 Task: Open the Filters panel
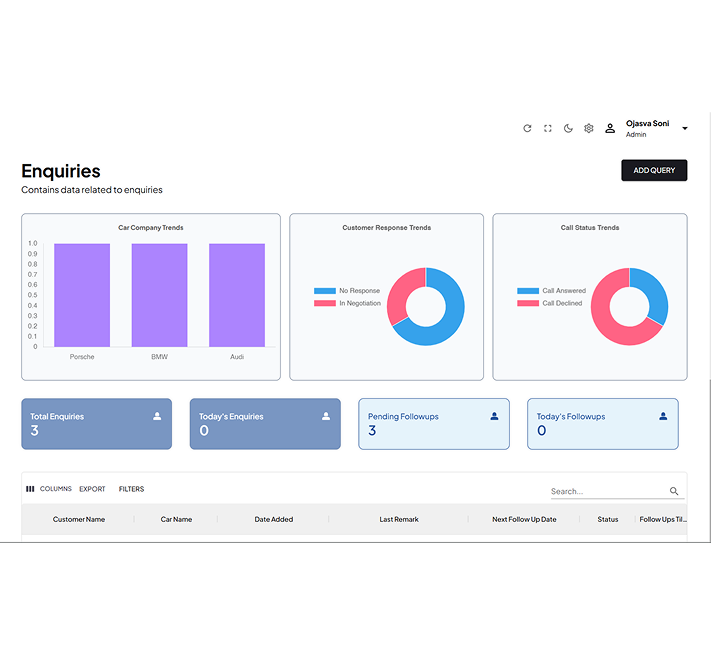[x=131, y=489]
